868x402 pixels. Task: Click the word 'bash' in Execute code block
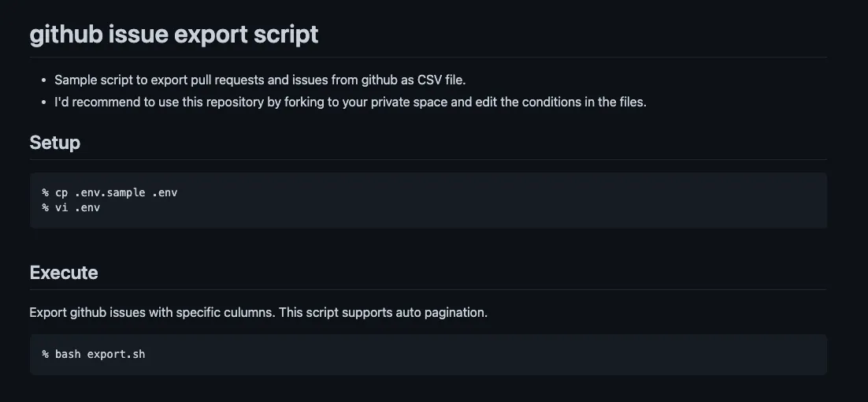(x=68, y=354)
